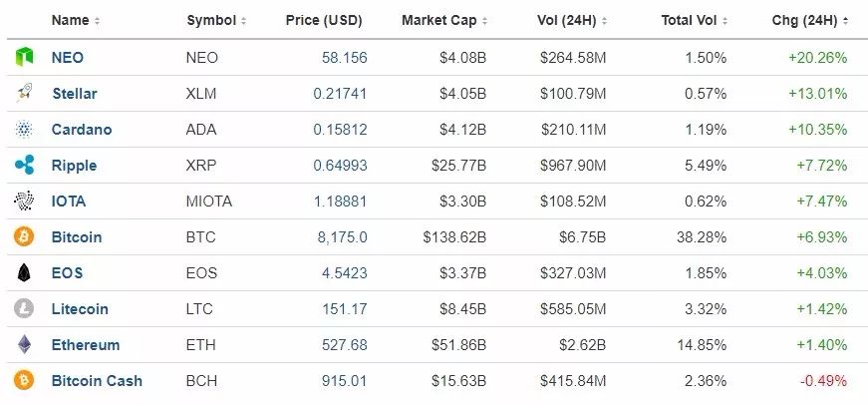Click the green NEO coin icon

(x=24, y=57)
